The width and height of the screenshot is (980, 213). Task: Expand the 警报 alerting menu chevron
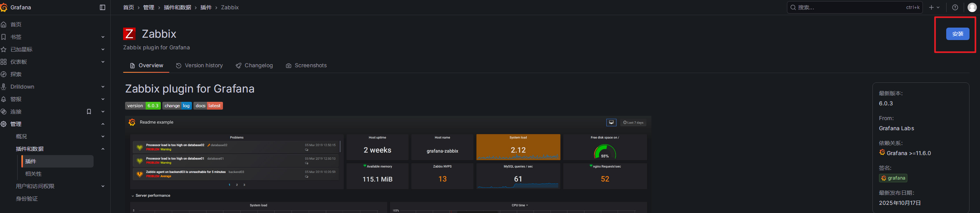[103, 99]
